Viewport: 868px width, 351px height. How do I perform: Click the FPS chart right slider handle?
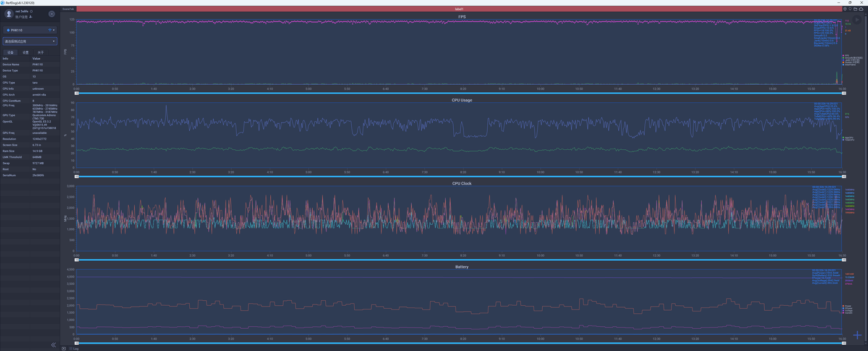point(843,93)
